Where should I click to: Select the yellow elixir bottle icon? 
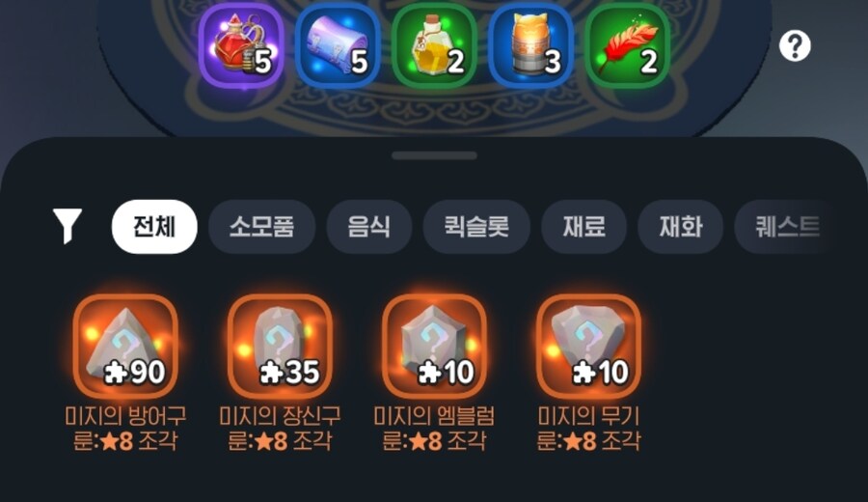click(x=434, y=44)
